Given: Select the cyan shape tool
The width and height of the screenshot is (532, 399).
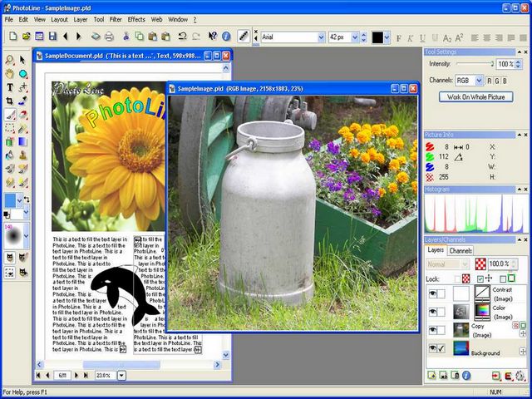Looking at the screenshot, I should tap(22, 74).
